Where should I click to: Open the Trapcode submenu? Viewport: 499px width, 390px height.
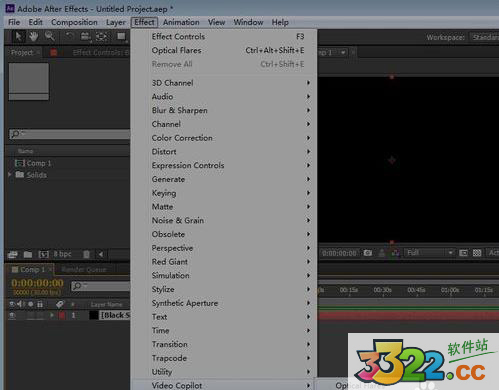[x=224, y=358]
